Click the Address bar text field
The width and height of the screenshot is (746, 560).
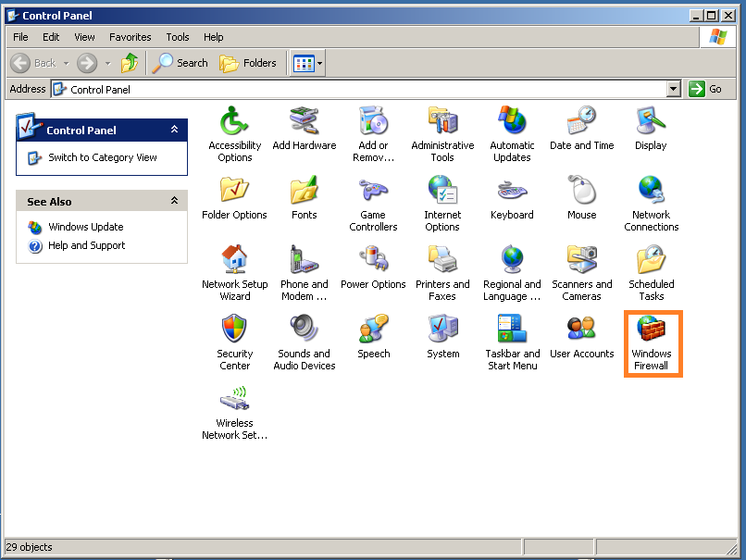point(361,89)
